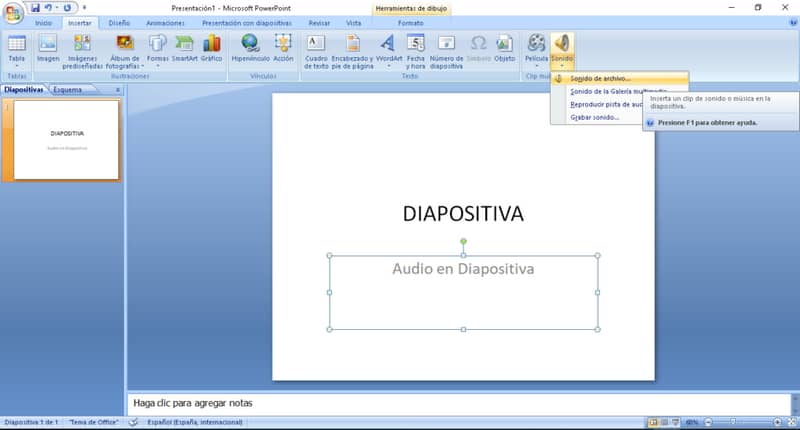Open Presentación con diapositivas tab
800x430 pixels.
pos(247,23)
